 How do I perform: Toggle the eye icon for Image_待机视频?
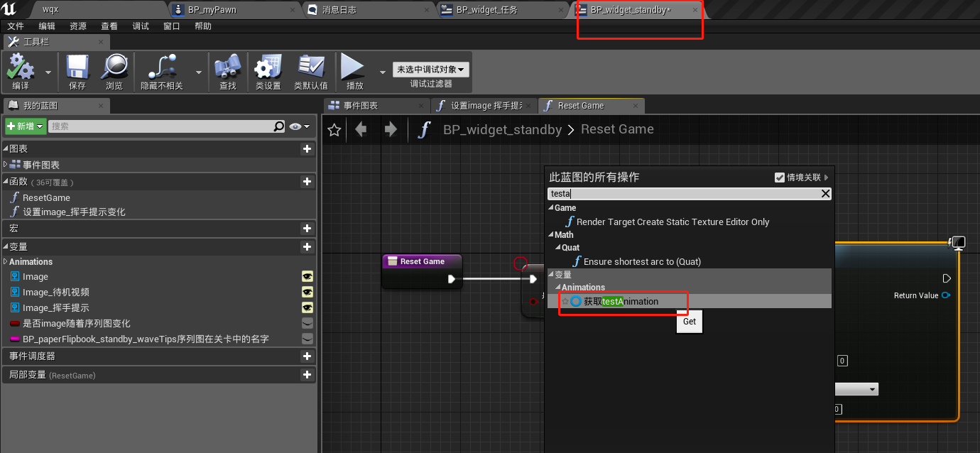(307, 292)
